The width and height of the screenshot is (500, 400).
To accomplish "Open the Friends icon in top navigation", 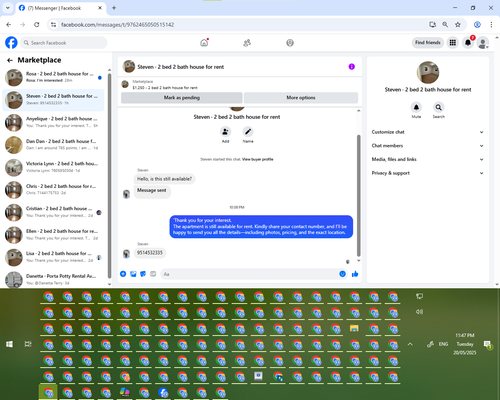I will pos(247,43).
